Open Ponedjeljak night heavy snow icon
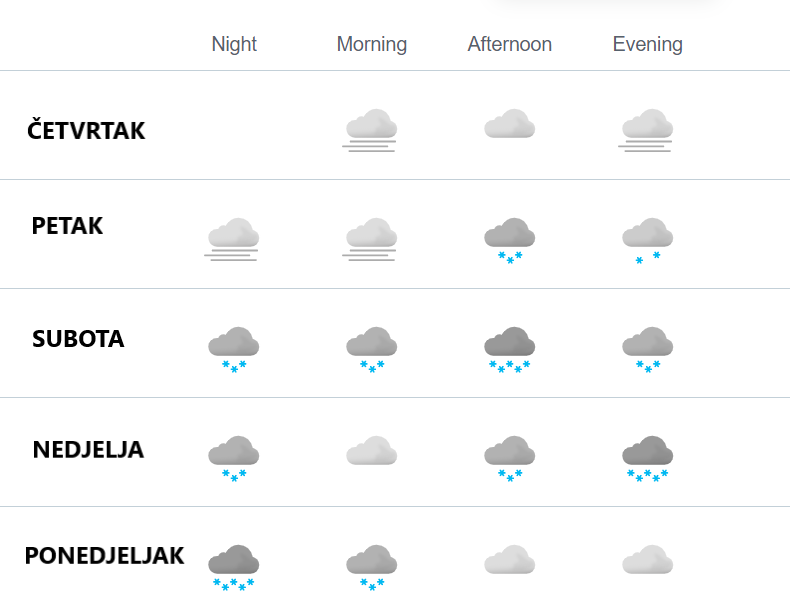 pyautogui.click(x=233, y=568)
